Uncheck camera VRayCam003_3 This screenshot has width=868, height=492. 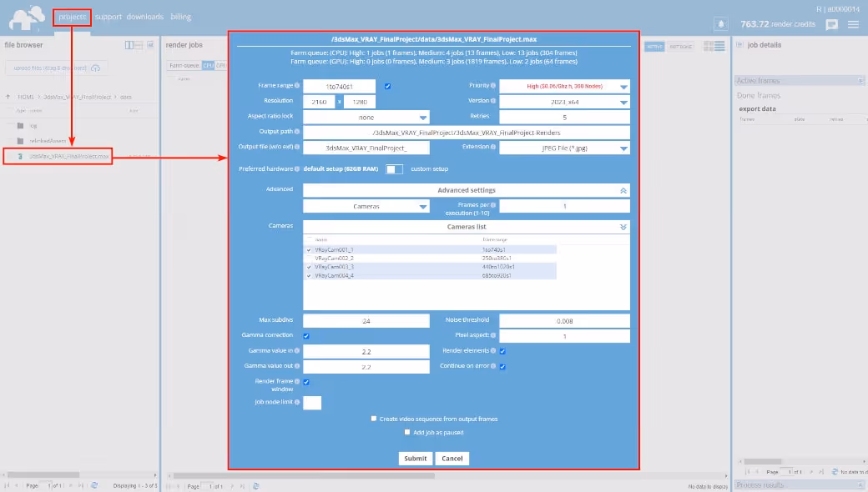tap(309, 267)
